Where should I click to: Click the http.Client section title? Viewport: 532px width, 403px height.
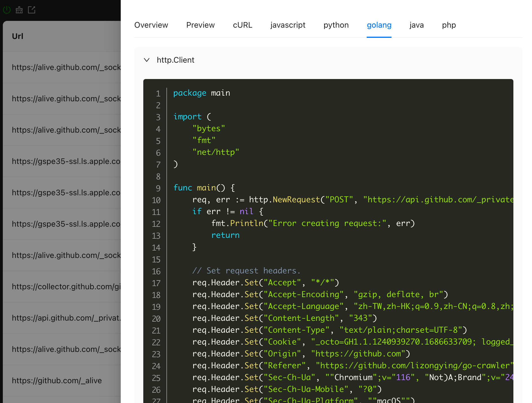click(x=175, y=60)
